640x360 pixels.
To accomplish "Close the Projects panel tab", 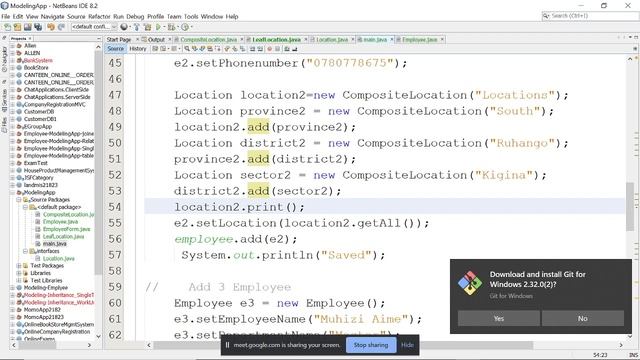I will tap(30, 38).
